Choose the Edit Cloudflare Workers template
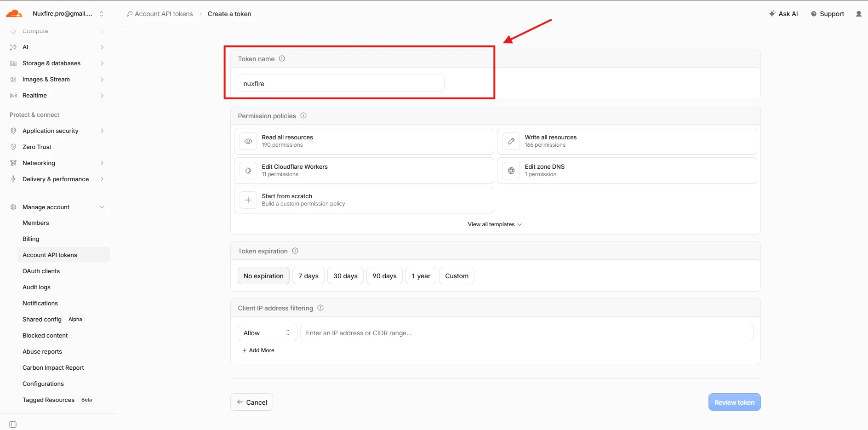 [x=364, y=171]
